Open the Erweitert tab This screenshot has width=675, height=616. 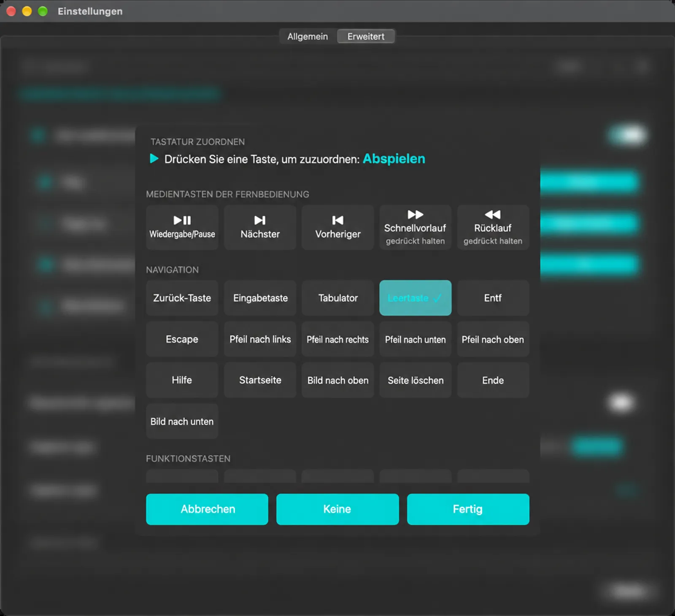(x=366, y=36)
